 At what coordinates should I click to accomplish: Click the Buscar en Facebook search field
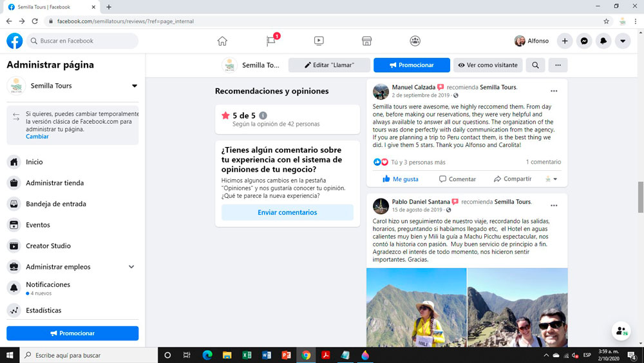(x=82, y=41)
